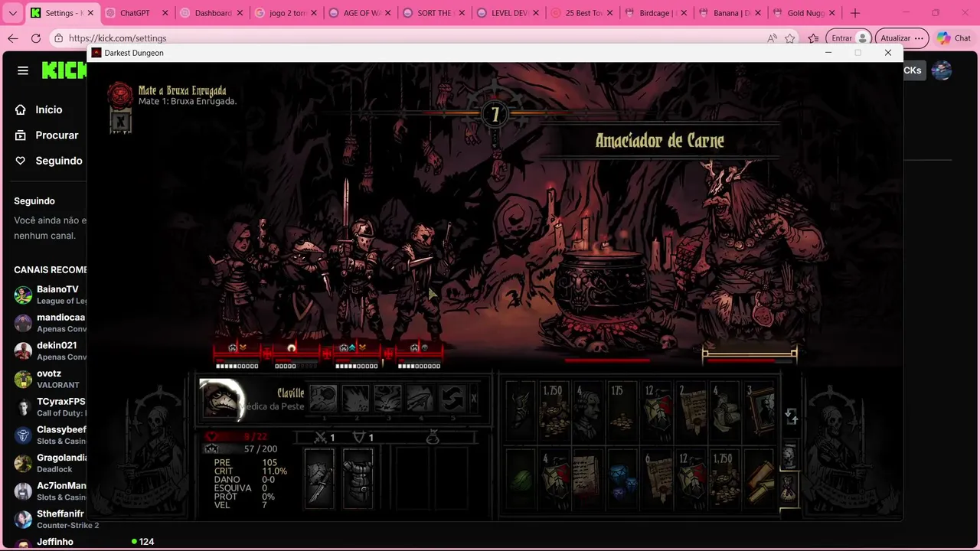Select the green jade gem in inventory
Image resolution: width=980 pixels, height=551 pixels.
[521, 481]
